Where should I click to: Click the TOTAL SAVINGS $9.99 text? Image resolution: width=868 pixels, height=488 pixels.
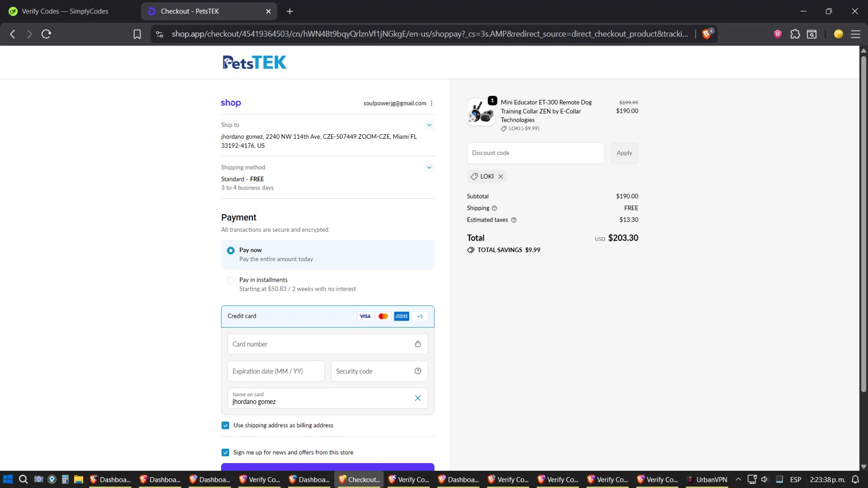[509, 250]
